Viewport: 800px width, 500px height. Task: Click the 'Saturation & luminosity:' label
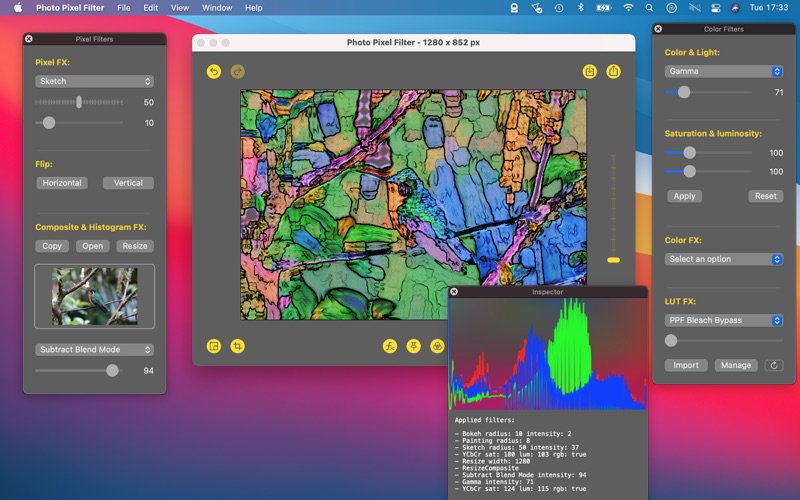coord(713,134)
